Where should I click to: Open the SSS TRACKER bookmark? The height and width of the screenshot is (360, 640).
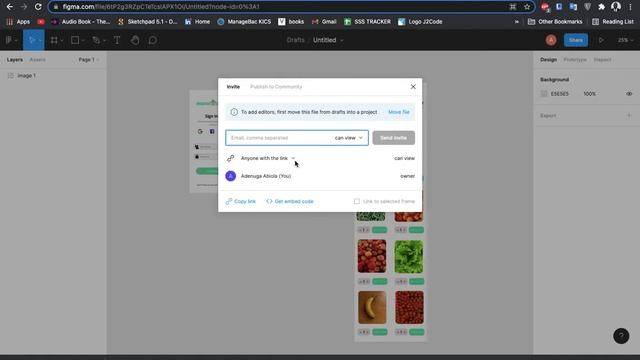(x=367, y=22)
